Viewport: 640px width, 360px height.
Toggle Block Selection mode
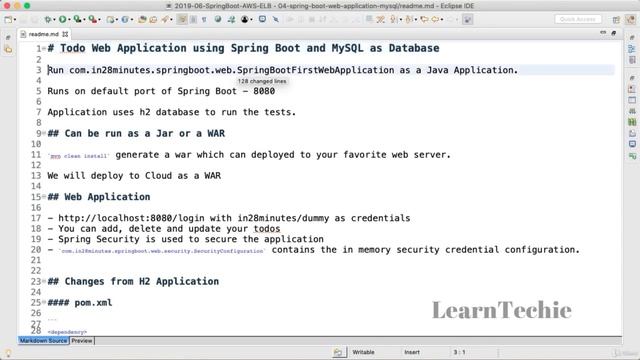tap(193, 19)
